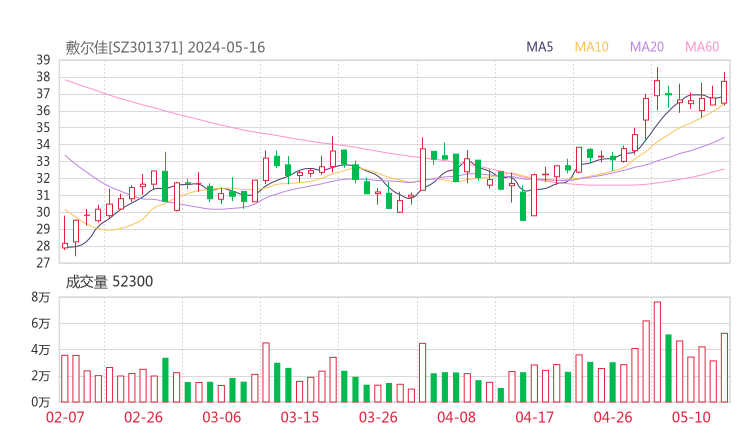Click the tallest red volume bar
This screenshot has width=740, height=440.
click(657, 352)
